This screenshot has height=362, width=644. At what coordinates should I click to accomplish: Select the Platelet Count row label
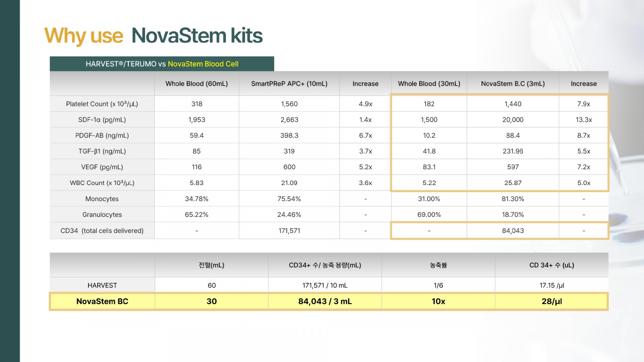pos(102,104)
